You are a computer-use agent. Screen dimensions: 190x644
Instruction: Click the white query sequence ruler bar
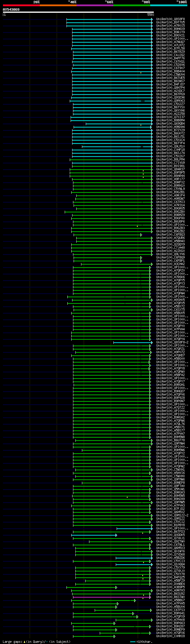pyautogui.click(x=78, y=12)
